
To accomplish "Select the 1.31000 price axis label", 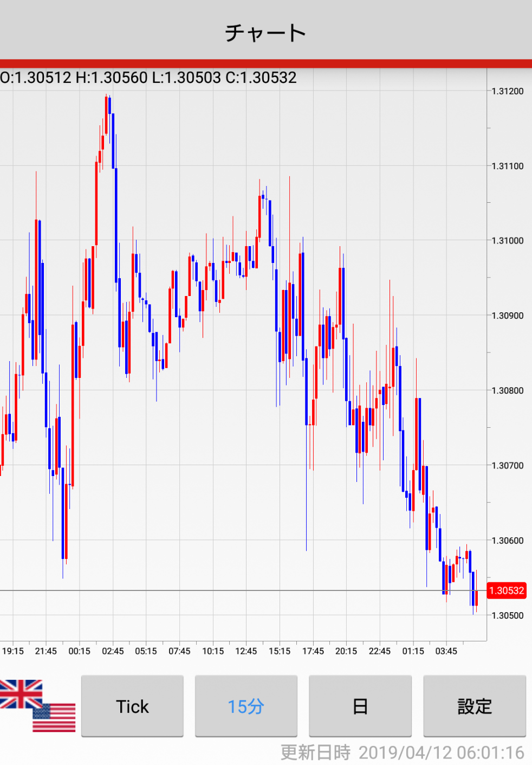I will click(x=508, y=241).
